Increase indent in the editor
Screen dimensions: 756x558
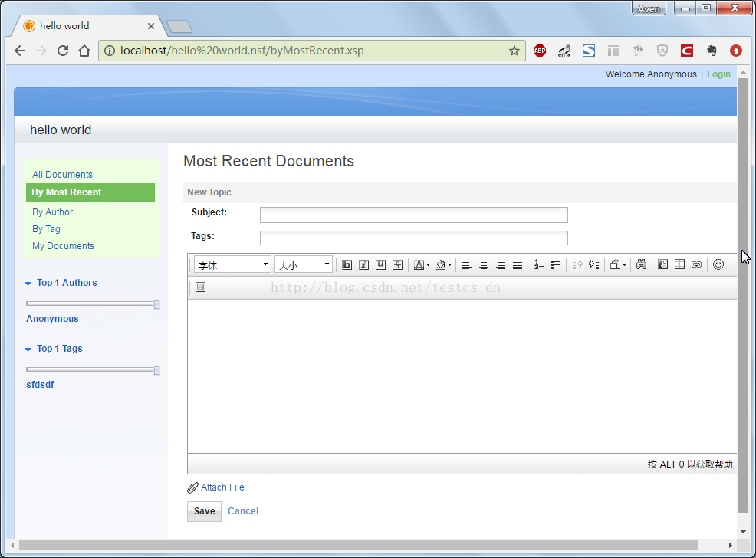click(594, 264)
